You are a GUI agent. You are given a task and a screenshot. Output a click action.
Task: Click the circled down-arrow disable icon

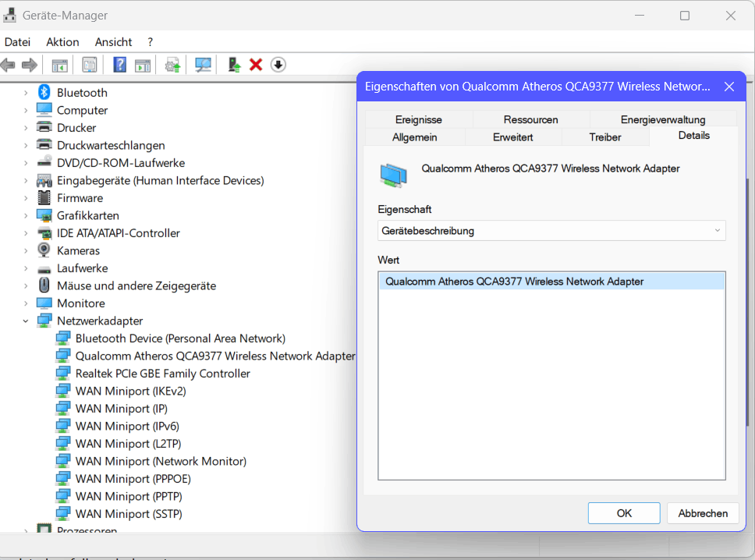(278, 65)
